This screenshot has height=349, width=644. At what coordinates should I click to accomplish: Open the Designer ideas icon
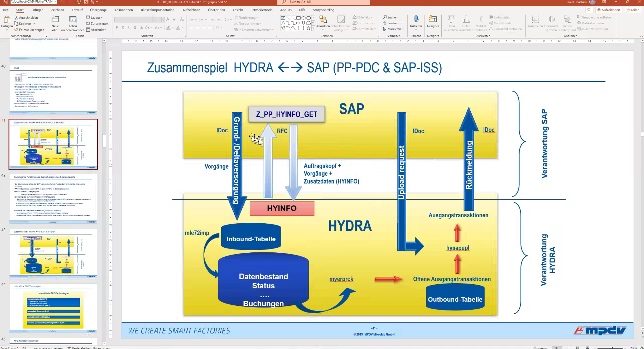(x=433, y=19)
